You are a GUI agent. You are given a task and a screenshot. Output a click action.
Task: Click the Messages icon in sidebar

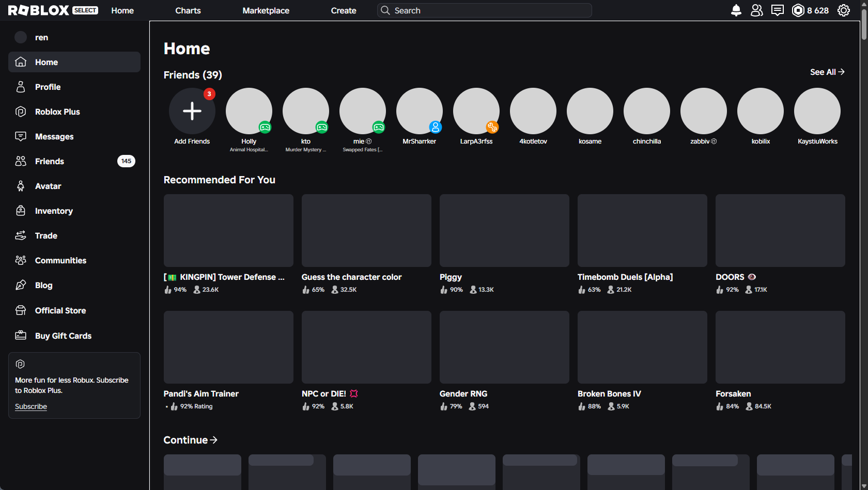pyautogui.click(x=21, y=136)
